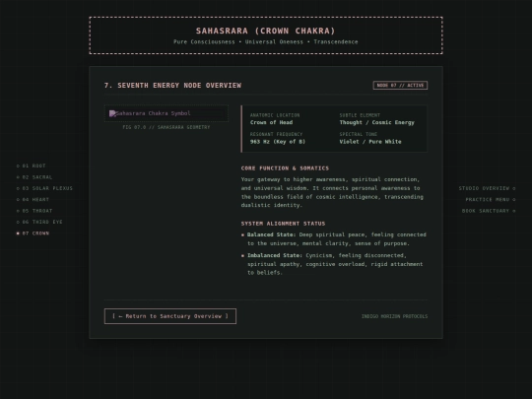Navigate to 06 Third Eye
532x399 pixels.
pyautogui.click(x=39, y=222)
